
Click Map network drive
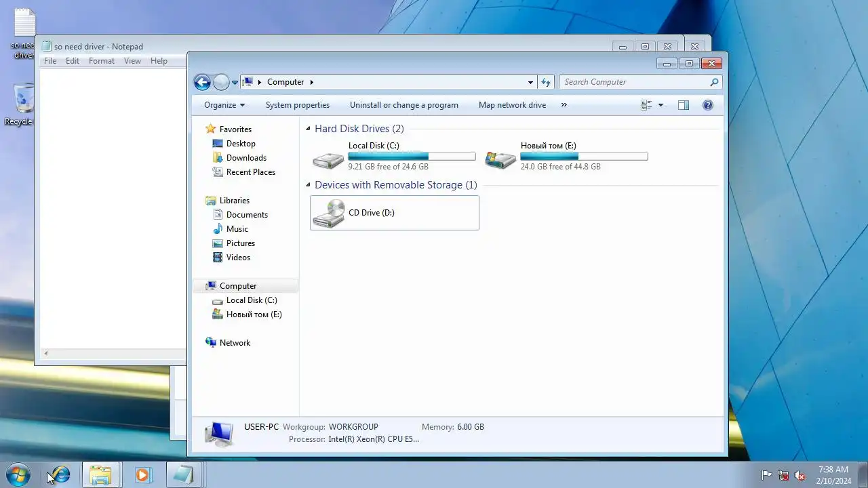(512, 105)
